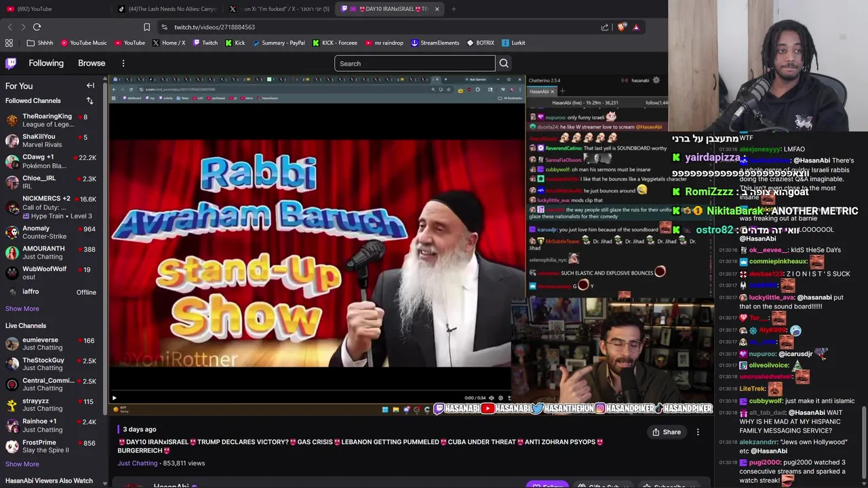
Task: Switch to the X "I'm fucked" tab
Action: [280, 9]
